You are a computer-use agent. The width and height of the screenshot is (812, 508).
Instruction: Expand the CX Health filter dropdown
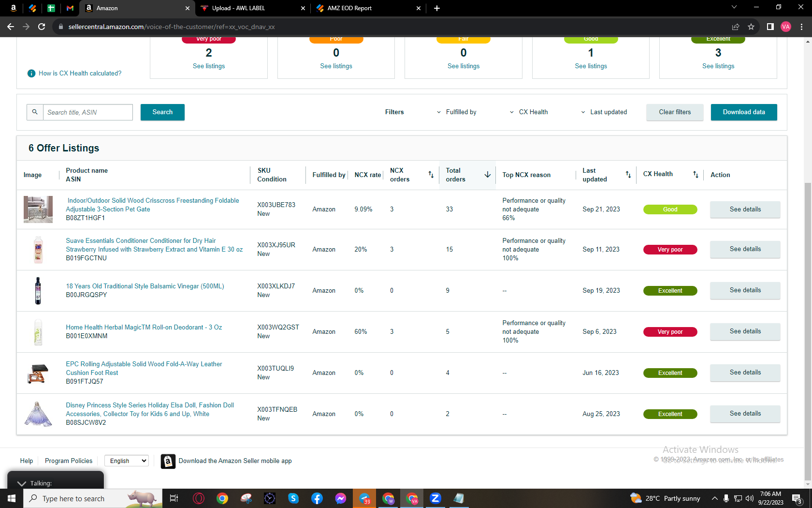pos(529,112)
